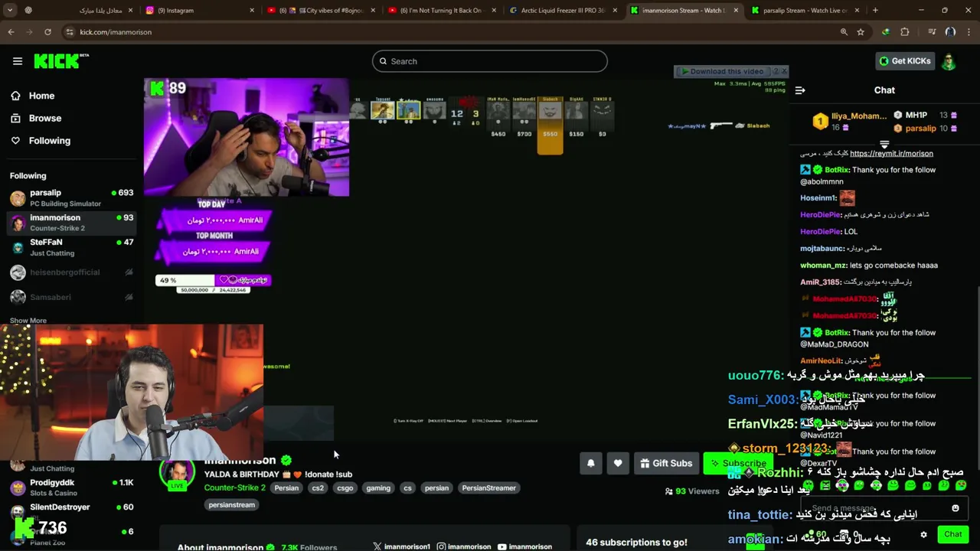
Task: Click HeroDiePie username in chat
Action: tap(820, 215)
